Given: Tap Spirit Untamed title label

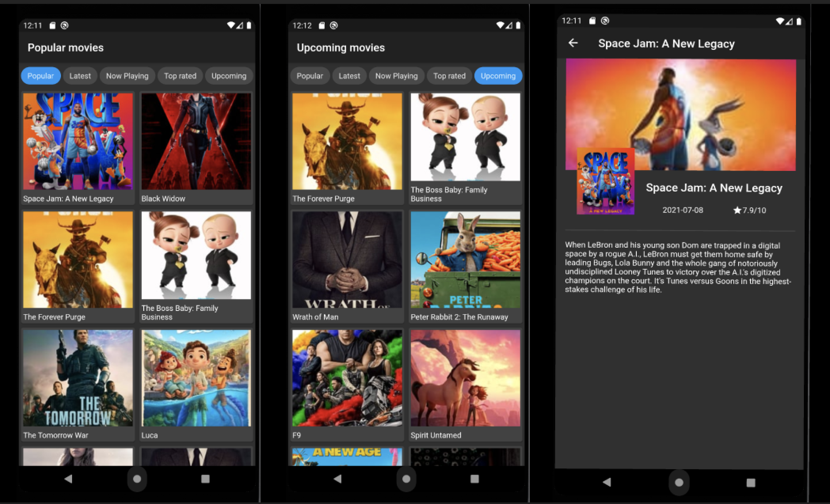Looking at the screenshot, I should click(436, 435).
